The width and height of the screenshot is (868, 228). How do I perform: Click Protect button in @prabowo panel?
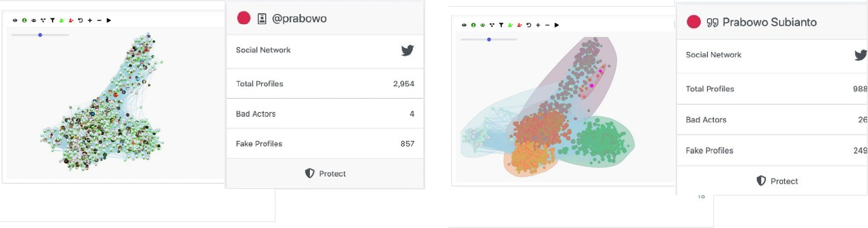point(325,173)
